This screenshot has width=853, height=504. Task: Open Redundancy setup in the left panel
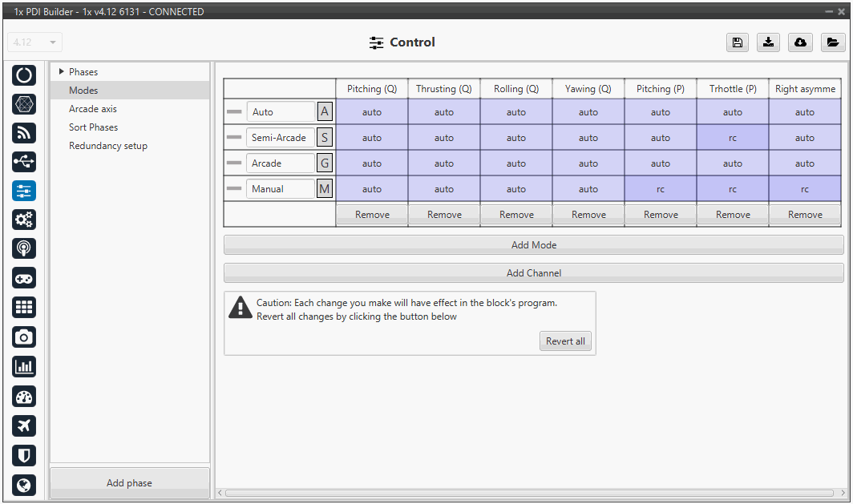108,146
